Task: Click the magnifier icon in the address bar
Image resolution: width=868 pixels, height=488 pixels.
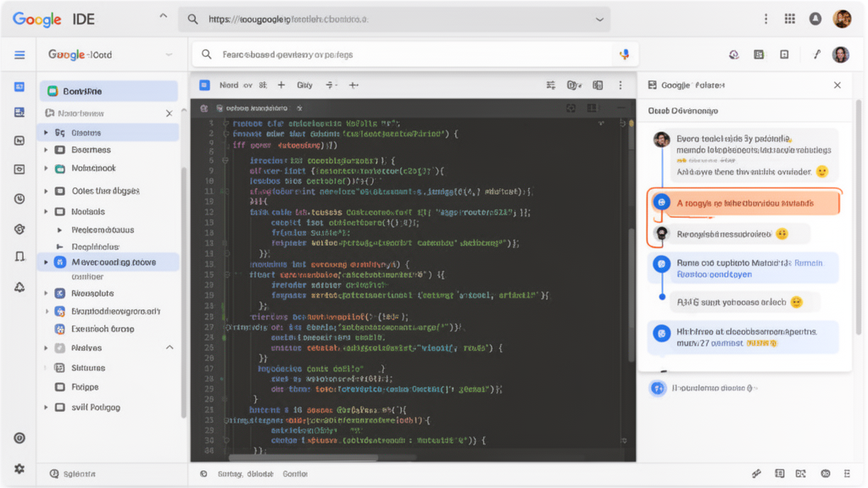Action: pyautogui.click(x=192, y=19)
